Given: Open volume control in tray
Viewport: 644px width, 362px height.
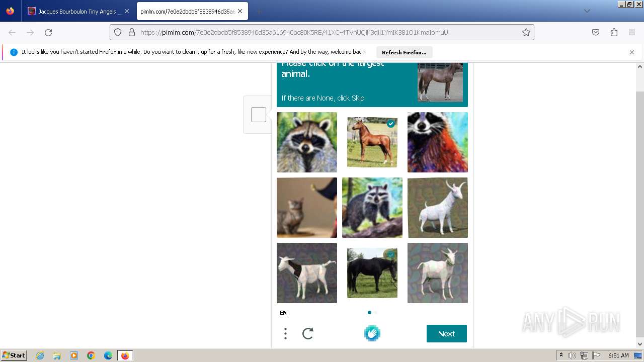Looking at the screenshot, I should (572, 355).
